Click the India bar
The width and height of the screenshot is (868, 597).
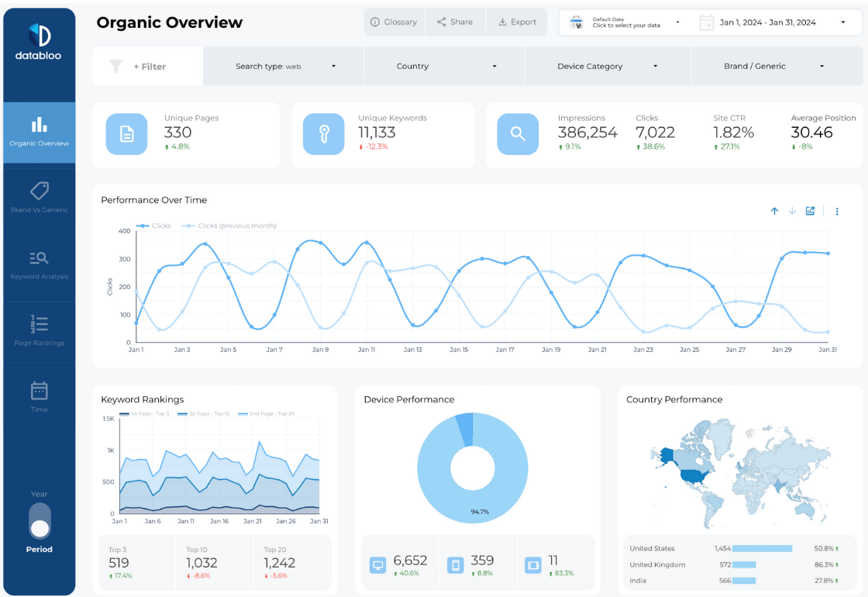(x=744, y=581)
